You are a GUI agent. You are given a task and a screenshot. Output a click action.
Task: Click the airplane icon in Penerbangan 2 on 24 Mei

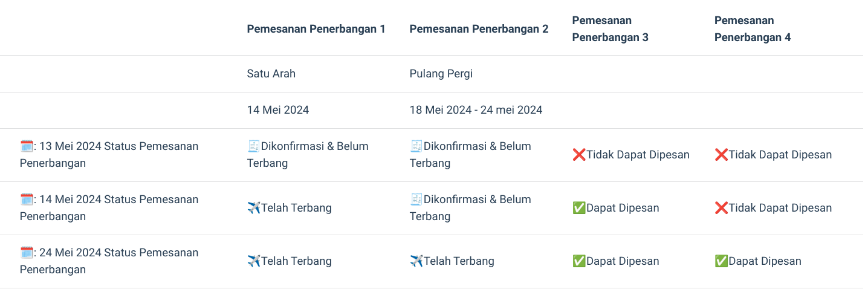pos(416,261)
